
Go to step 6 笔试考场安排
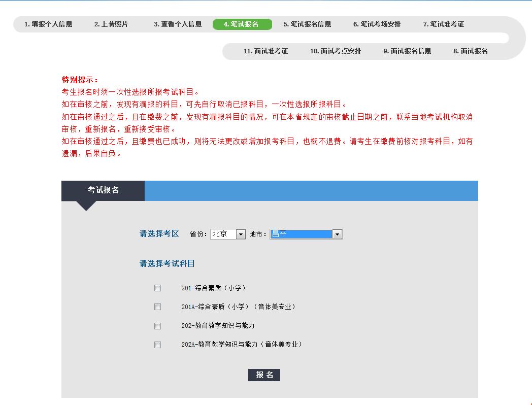tap(377, 24)
